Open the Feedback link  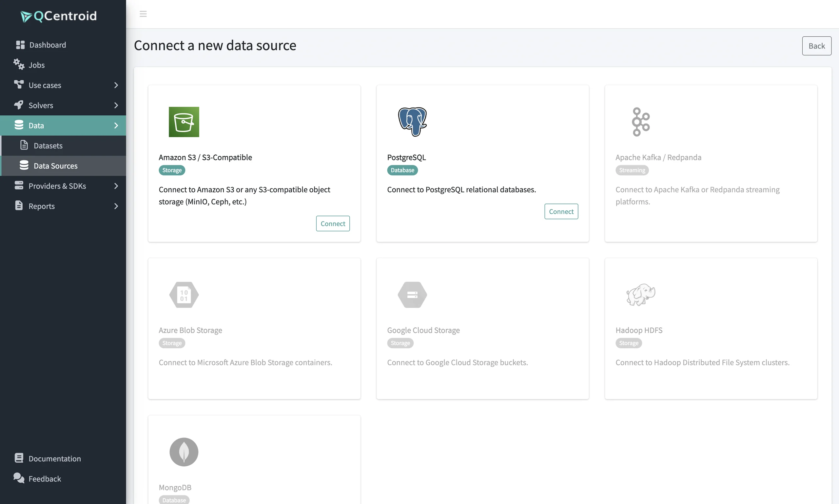coord(63,478)
